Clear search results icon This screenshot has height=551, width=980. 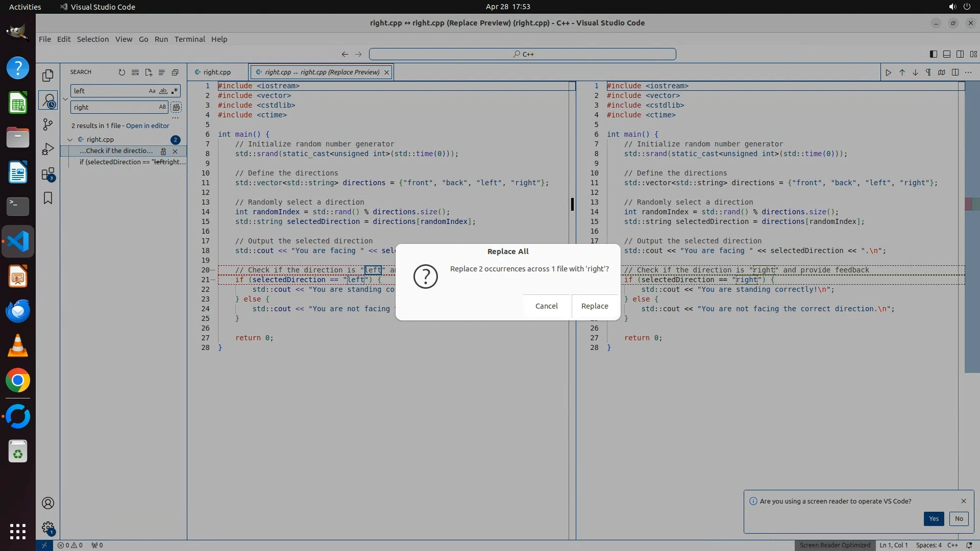pos(135,72)
